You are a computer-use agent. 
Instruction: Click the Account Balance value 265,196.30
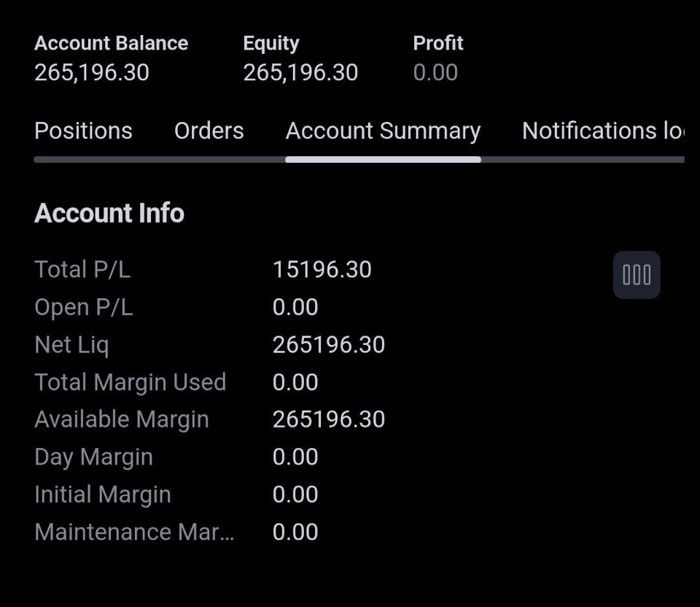[92, 72]
